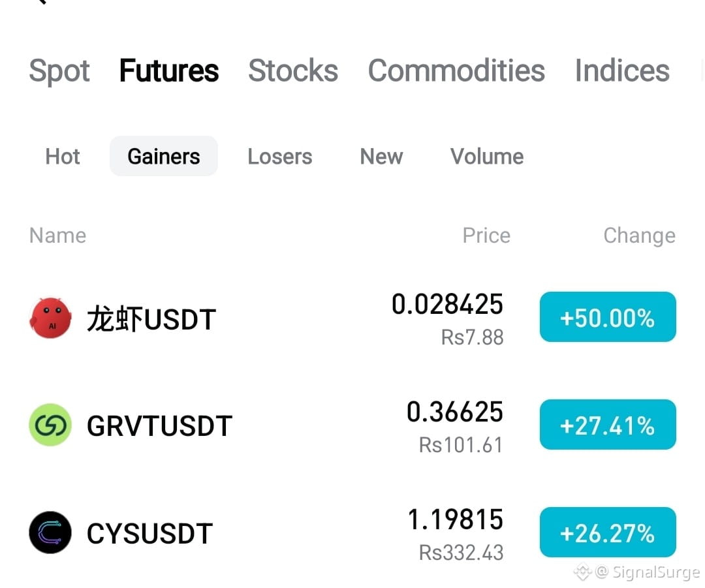Viewport: 705px width, 588px height.
Task: Select the Gainers filter chip
Action: click(164, 156)
